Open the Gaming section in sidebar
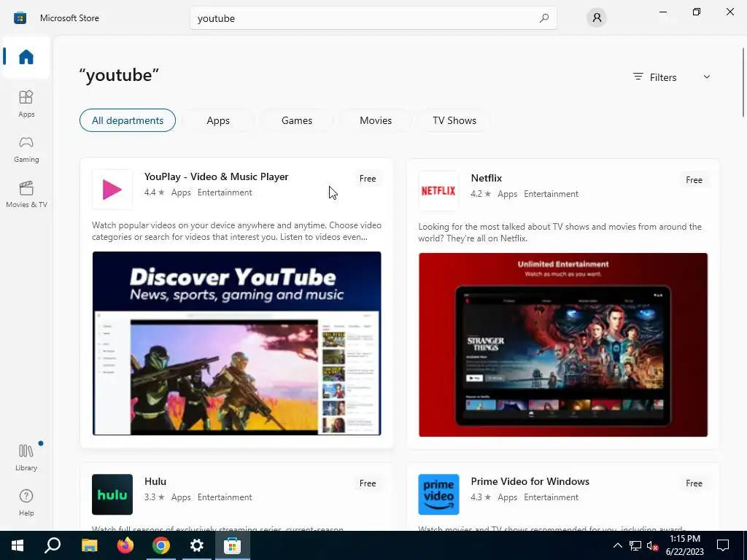The height and width of the screenshot is (560, 747). (26, 149)
